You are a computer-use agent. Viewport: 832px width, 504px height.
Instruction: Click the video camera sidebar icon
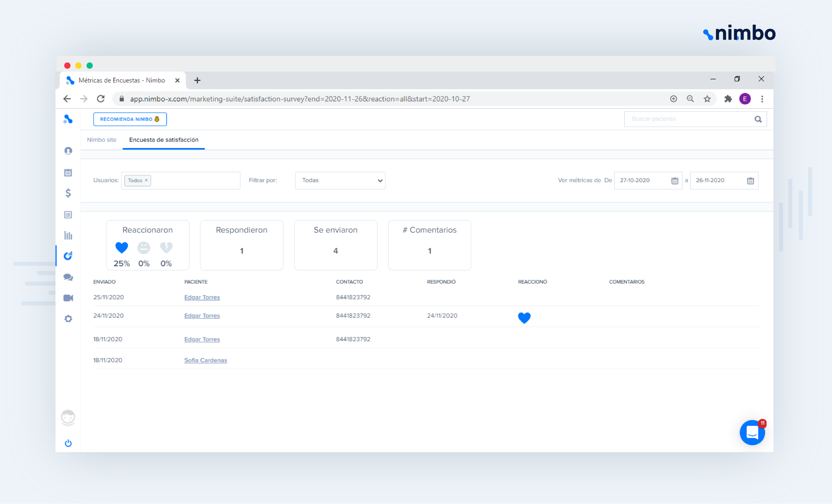(68, 298)
